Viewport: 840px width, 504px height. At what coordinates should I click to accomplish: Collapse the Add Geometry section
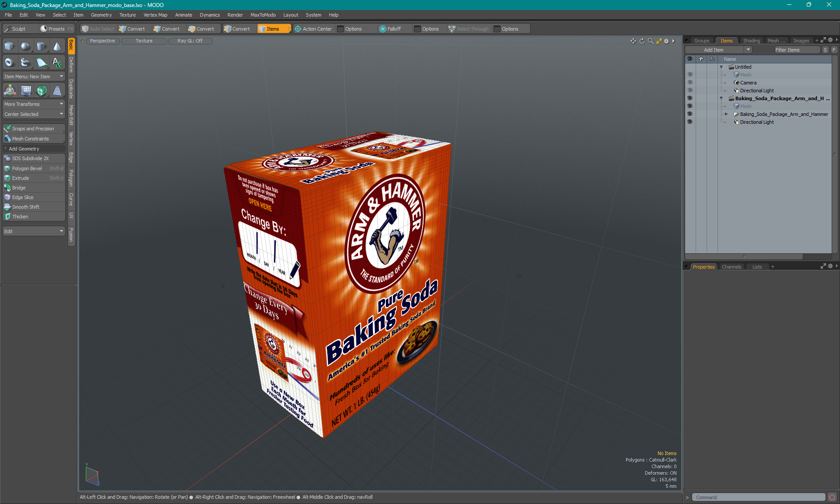[x=6, y=149]
